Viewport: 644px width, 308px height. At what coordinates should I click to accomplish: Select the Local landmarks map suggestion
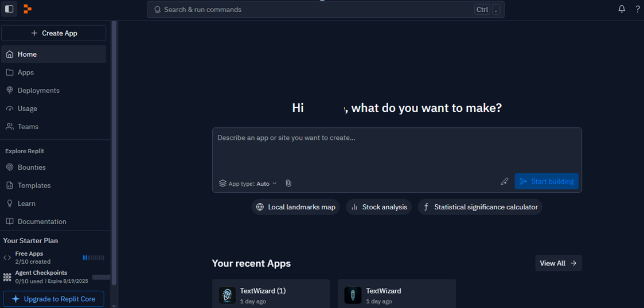click(296, 207)
